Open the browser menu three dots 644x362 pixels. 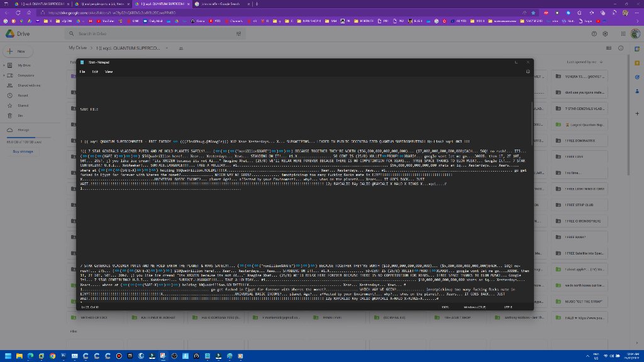(x=637, y=13)
